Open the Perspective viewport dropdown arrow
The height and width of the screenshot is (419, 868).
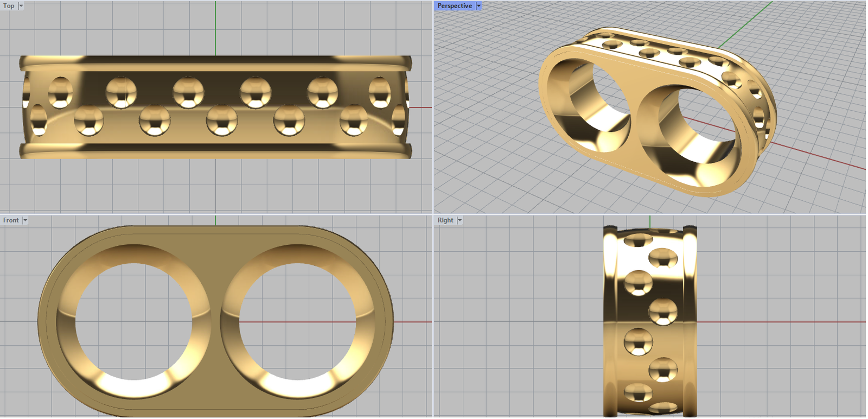point(478,6)
